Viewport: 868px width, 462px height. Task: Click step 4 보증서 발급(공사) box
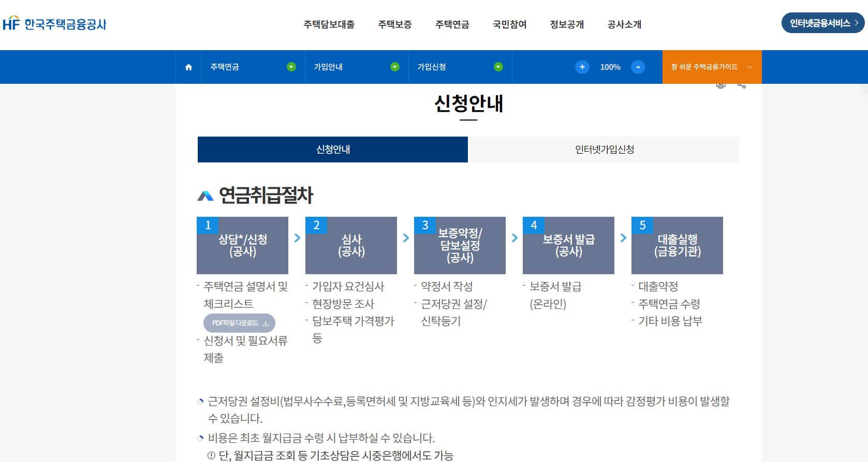[568, 245]
